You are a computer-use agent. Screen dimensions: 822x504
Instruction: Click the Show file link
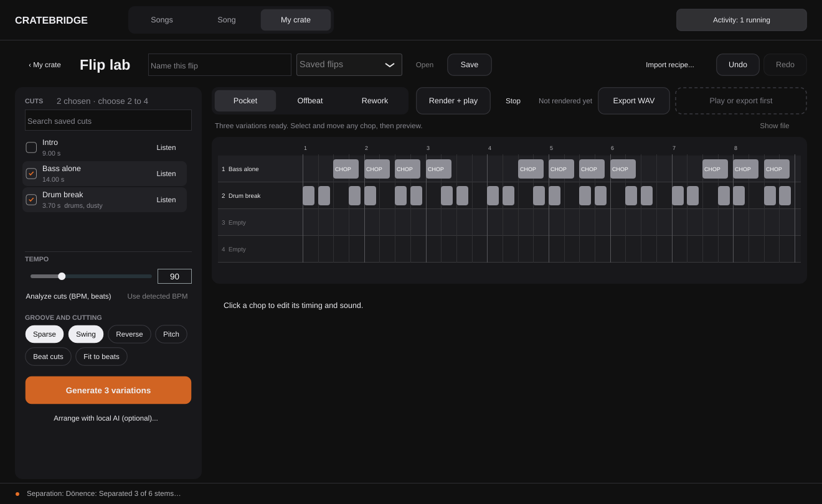tap(775, 126)
